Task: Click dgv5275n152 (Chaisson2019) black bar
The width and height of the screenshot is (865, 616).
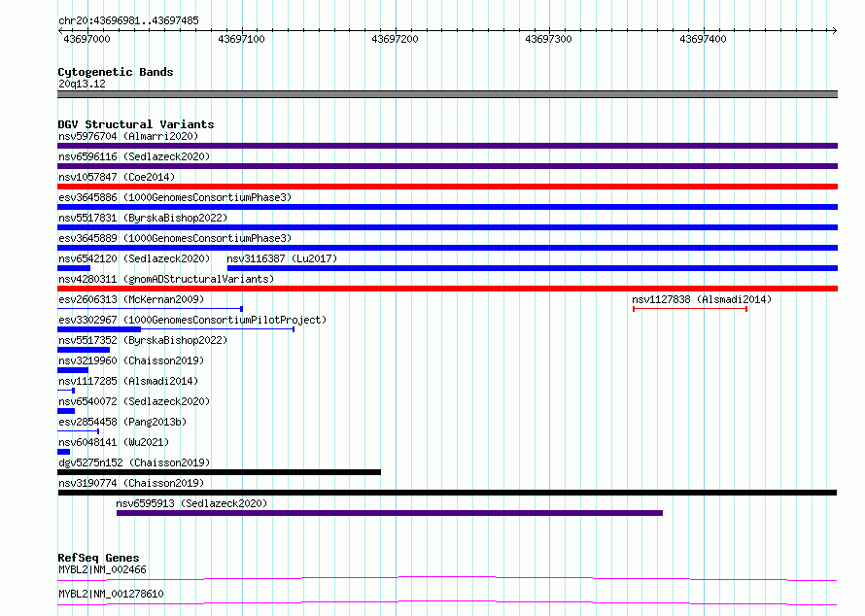Action: pos(219,472)
